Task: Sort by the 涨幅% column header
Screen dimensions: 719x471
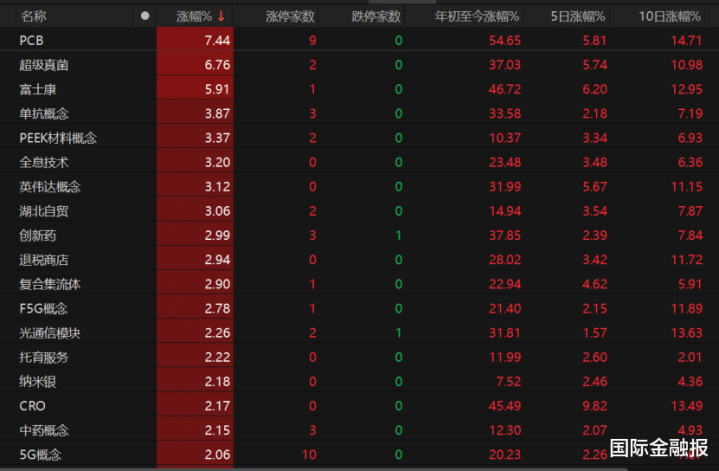Action: point(194,17)
